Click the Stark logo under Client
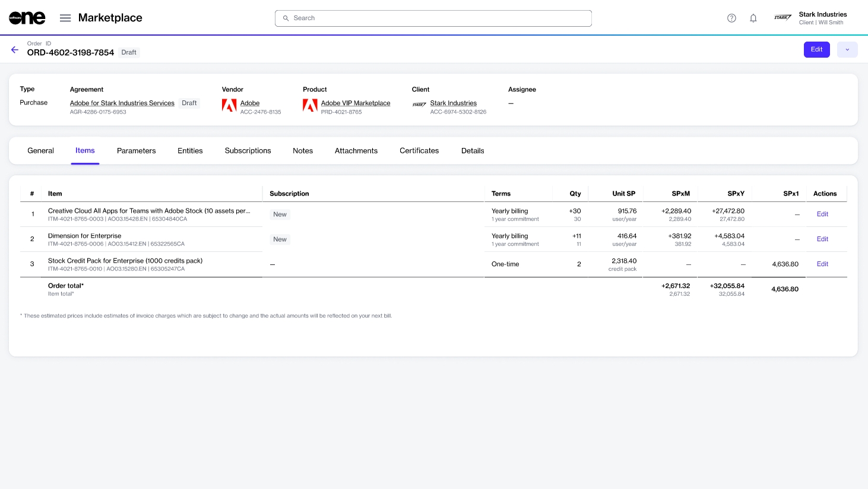 click(x=419, y=105)
